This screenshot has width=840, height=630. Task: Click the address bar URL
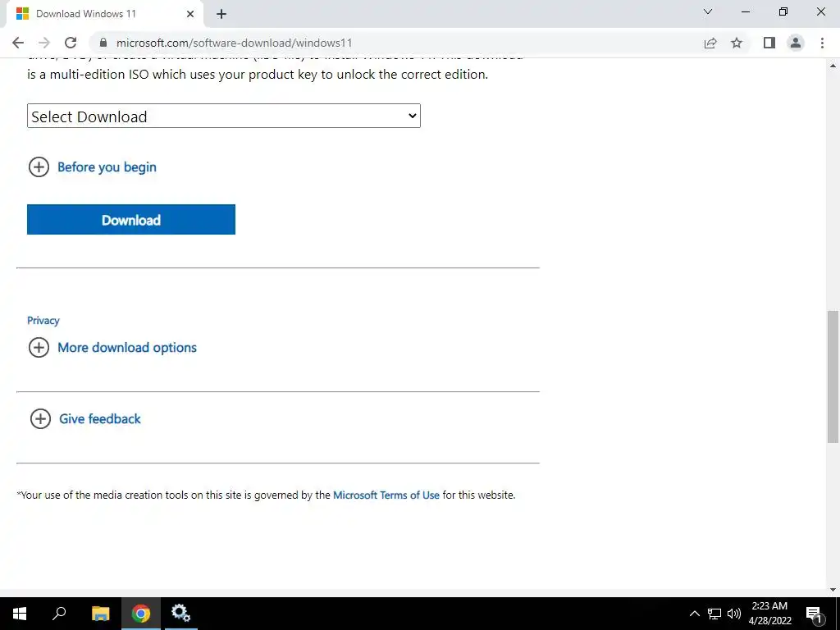point(234,43)
